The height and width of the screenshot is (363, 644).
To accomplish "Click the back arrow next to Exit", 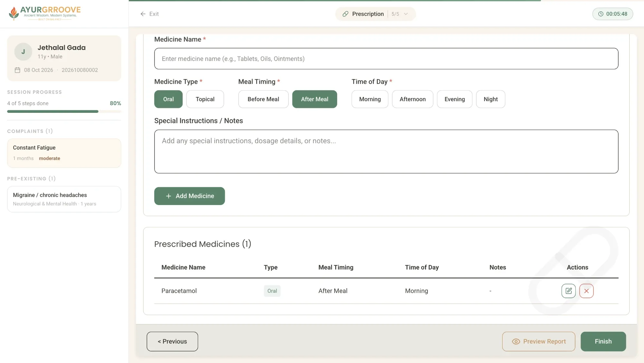I will [143, 14].
